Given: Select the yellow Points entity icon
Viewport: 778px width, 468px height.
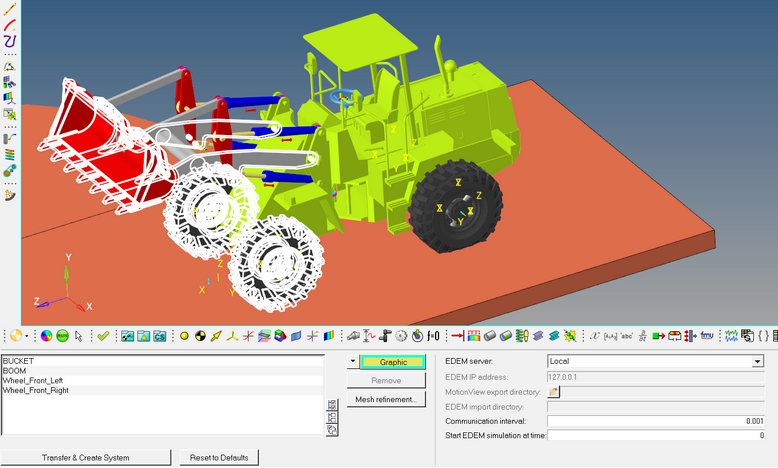Looking at the screenshot, I should [x=184, y=336].
